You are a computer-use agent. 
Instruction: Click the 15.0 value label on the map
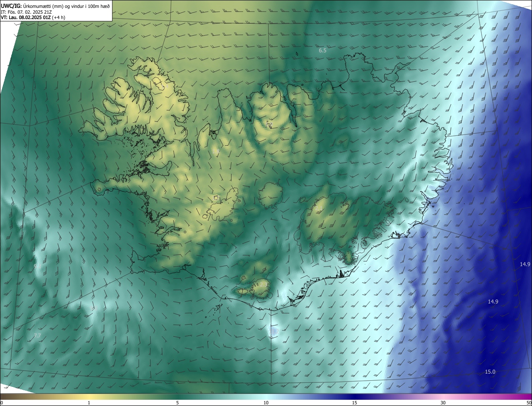coord(490,372)
